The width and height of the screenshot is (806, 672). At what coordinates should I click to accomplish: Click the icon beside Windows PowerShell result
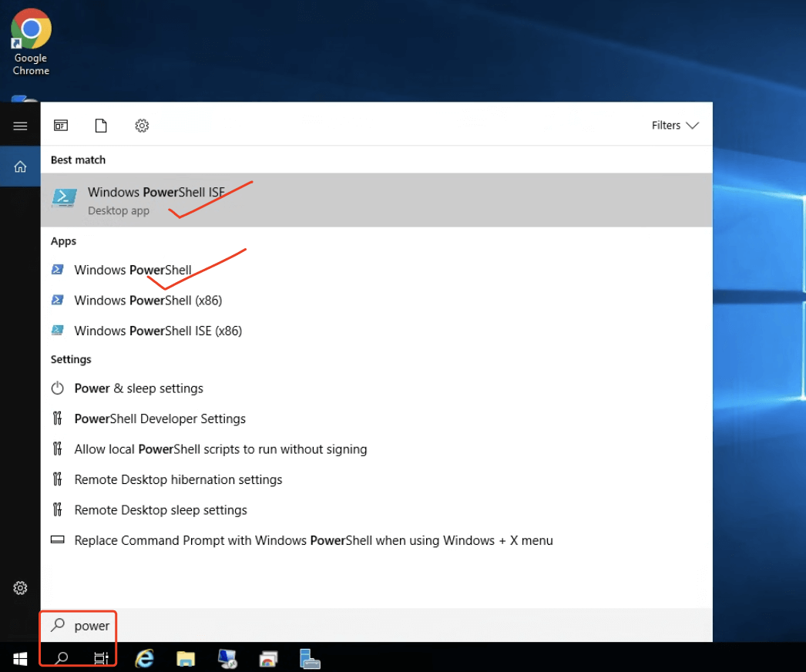coord(58,270)
